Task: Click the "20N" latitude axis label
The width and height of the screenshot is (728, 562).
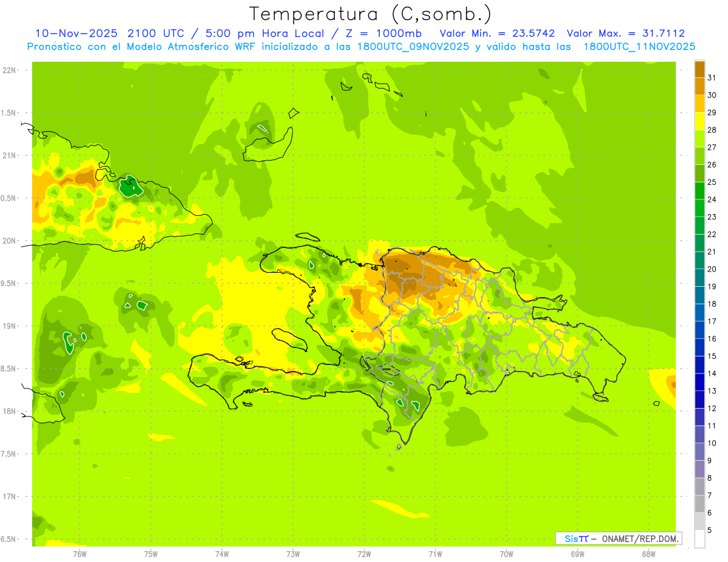Action: [10, 241]
